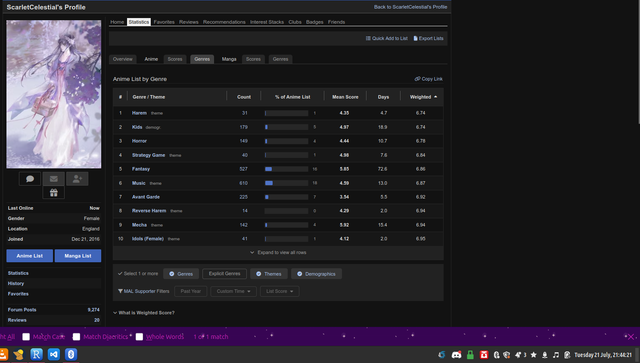Open the Strategy Game genre link
Viewport: 640px width, 363px height.
click(149, 155)
